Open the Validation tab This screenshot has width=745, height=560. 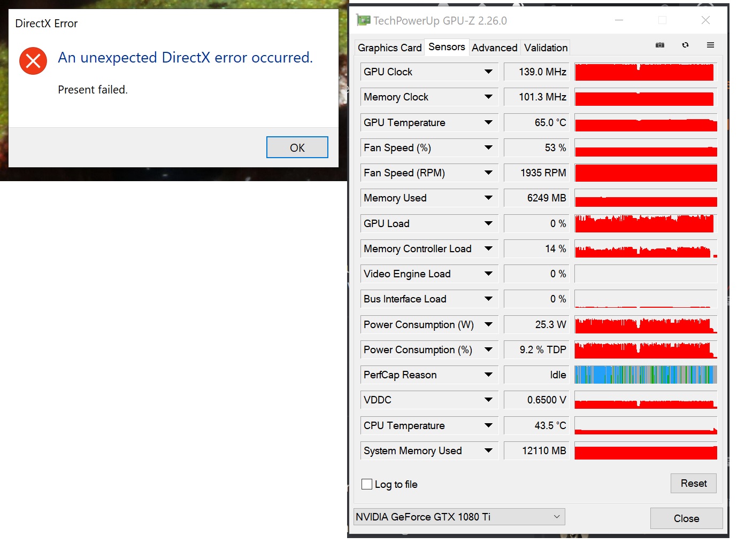[x=546, y=48]
